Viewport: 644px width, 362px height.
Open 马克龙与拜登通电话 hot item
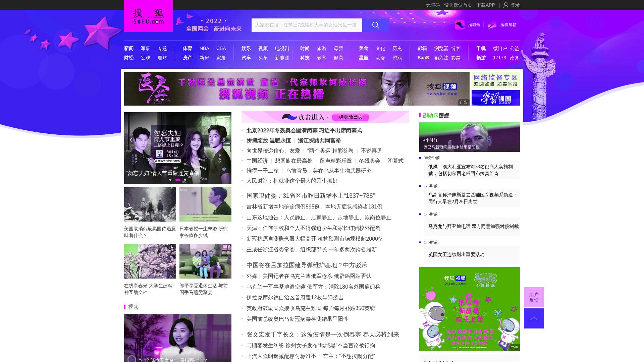[x=473, y=226]
